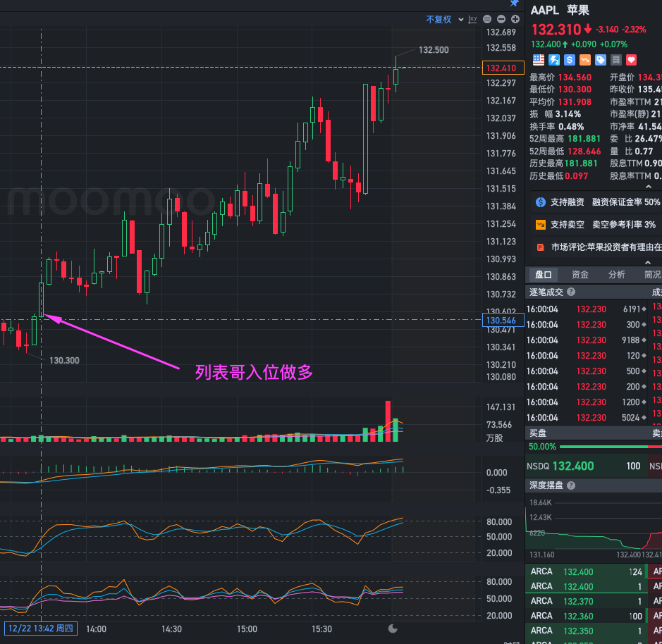Click the 14:30 time axis label

[x=171, y=628]
